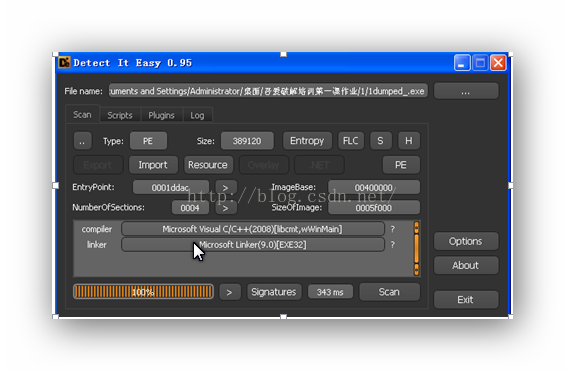565x371 pixels.
Task: Click the arrow button next to NumberOfSections
Action: (226, 208)
